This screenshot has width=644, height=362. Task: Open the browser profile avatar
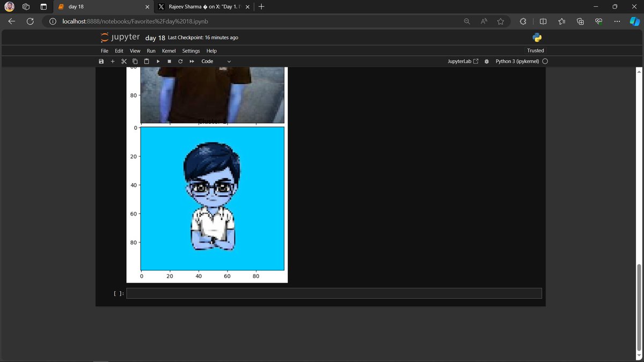tap(9, 7)
